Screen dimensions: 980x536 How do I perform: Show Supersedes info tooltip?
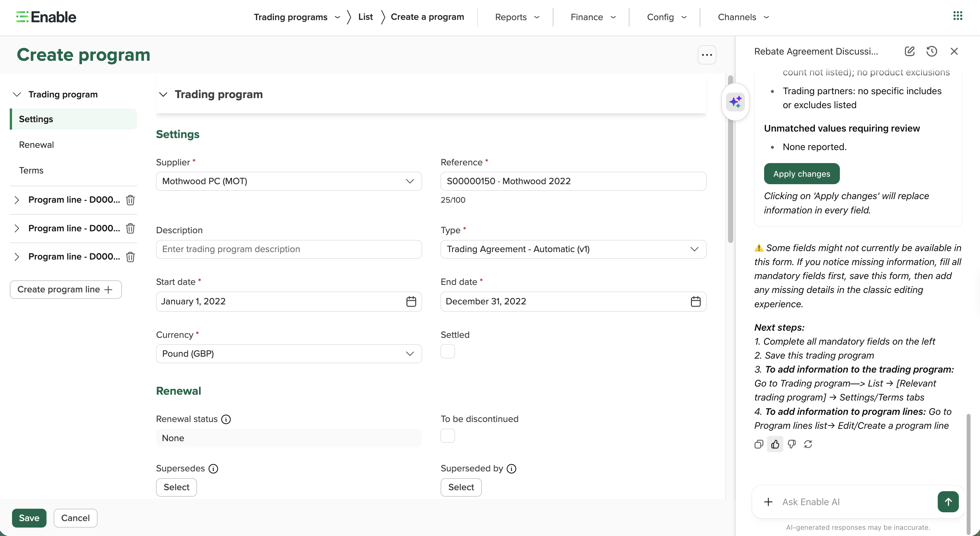point(213,469)
